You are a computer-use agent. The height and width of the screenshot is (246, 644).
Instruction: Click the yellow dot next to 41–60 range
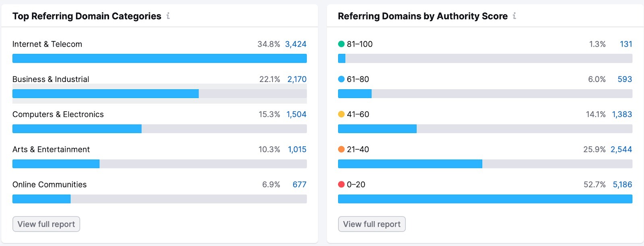pos(342,114)
